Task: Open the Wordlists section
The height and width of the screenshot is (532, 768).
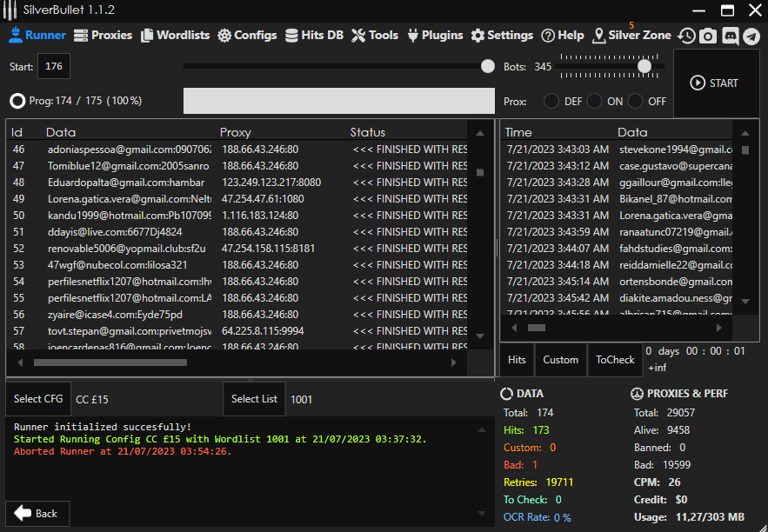Action: pos(176,36)
